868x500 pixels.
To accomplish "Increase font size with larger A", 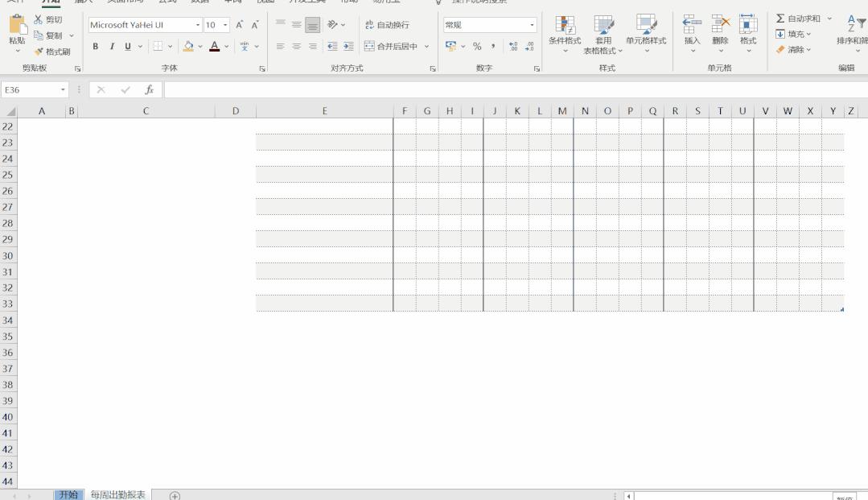I will pyautogui.click(x=239, y=25).
